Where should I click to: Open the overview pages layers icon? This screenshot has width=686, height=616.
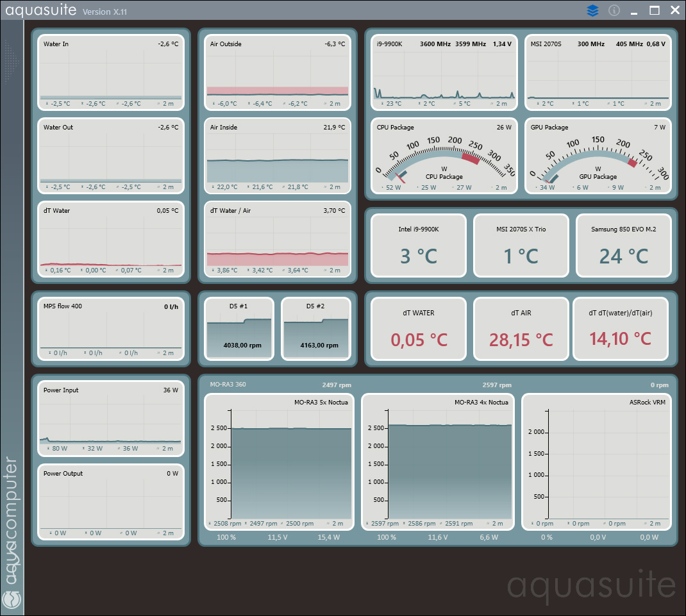point(592,10)
